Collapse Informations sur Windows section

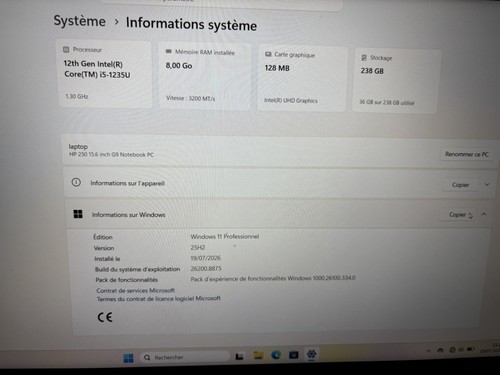click(x=483, y=214)
